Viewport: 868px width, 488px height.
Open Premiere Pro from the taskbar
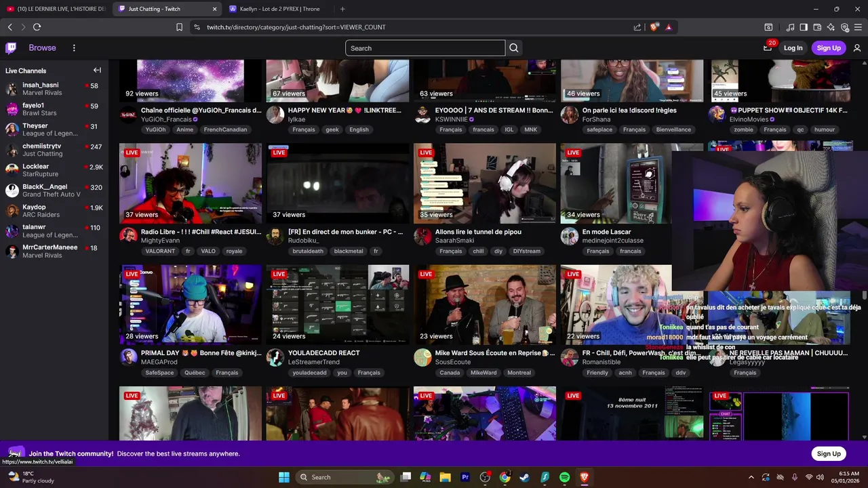[465, 477]
